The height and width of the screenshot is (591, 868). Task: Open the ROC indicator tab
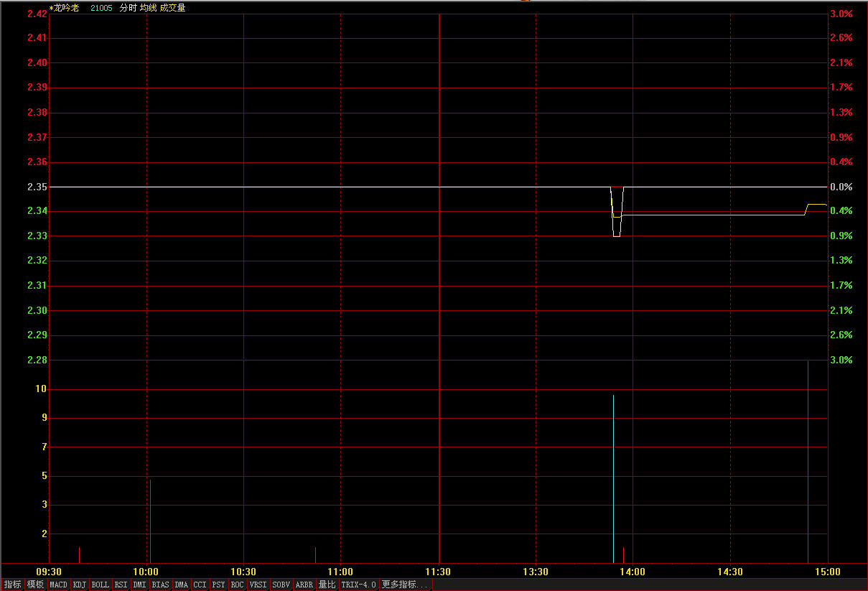237,585
